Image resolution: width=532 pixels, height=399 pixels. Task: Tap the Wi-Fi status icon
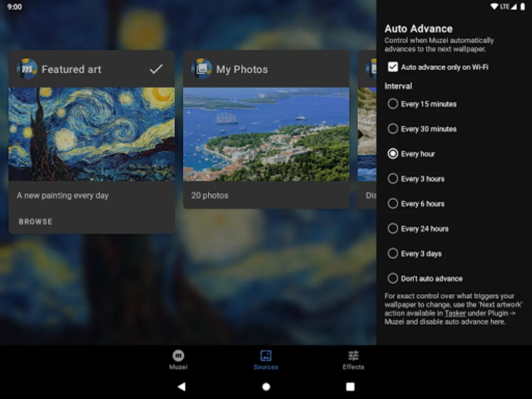pos(494,7)
